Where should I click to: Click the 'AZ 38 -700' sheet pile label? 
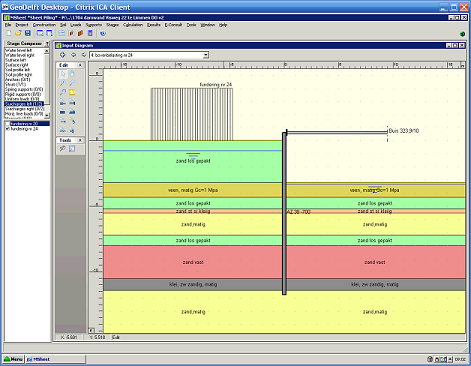click(x=298, y=211)
